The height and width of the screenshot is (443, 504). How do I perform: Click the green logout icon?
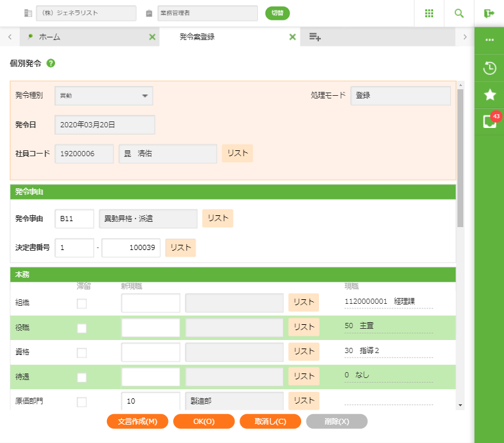[x=489, y=13]
